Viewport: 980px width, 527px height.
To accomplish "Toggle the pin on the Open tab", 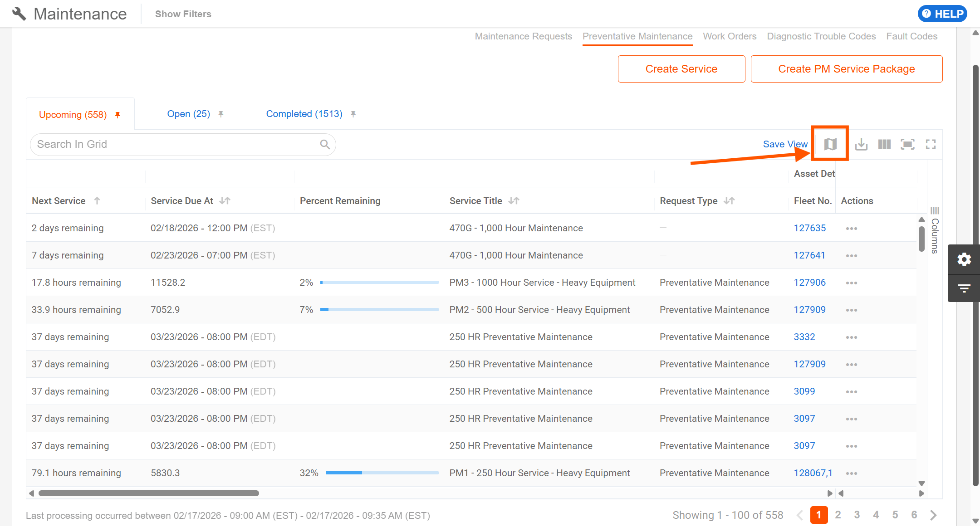I will (221, 114).
